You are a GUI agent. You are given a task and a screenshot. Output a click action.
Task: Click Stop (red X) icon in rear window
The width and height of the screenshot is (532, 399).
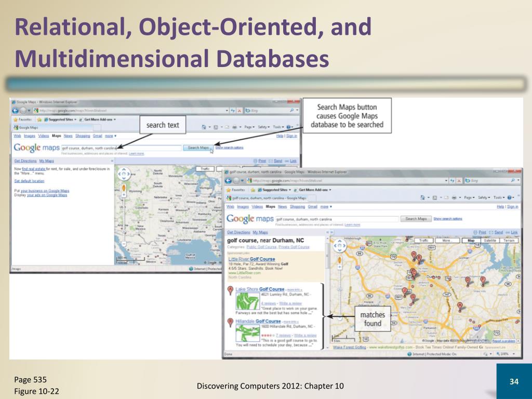[x=239, y=111]
